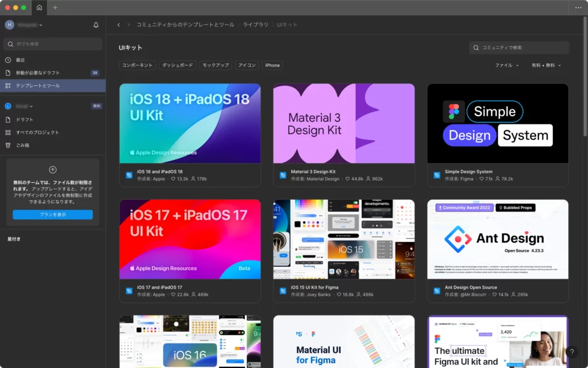Image resolution: width=588 pixels, height=368 pixels.
Task: Click the vertical scrollbar on the right
Action: pos(585,76)
